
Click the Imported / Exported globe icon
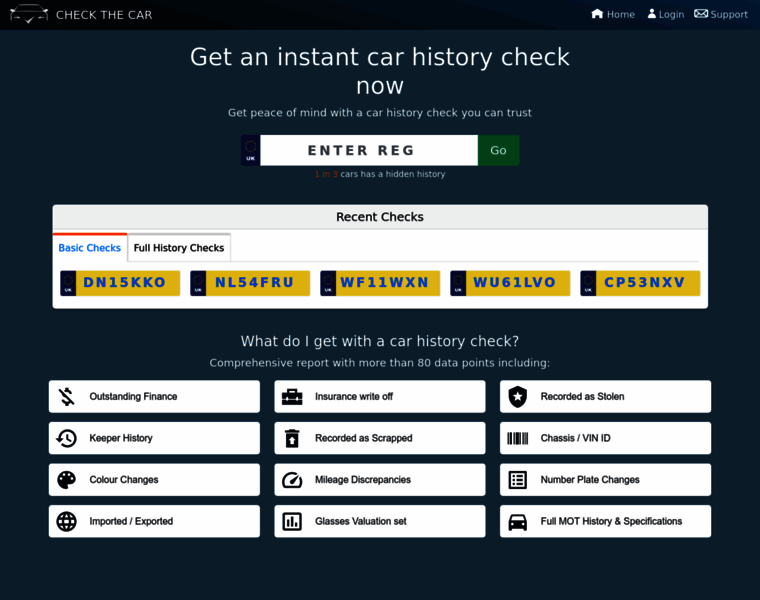(66, 521)
